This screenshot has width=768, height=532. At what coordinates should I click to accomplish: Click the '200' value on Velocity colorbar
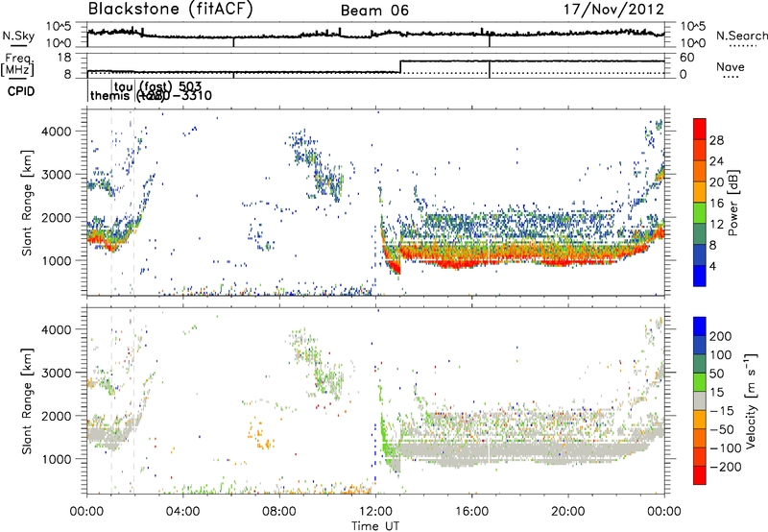(x=721, y=336)
